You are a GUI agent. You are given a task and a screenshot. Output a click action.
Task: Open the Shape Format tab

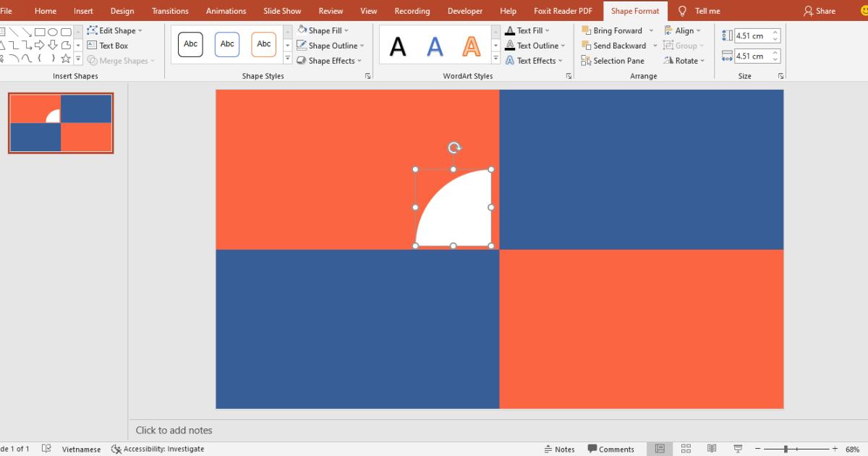pyautogui.click(x=634, y=11)
